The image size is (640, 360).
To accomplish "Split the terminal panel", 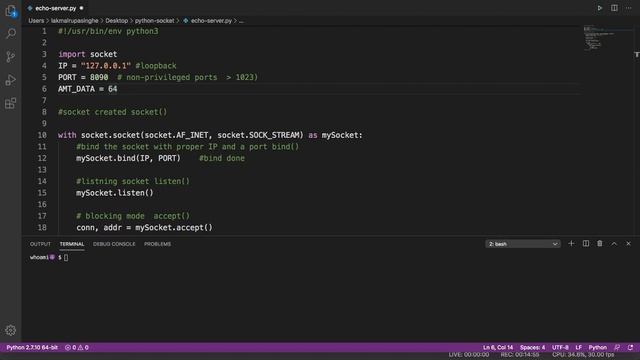I will click(x=586, y=243).
